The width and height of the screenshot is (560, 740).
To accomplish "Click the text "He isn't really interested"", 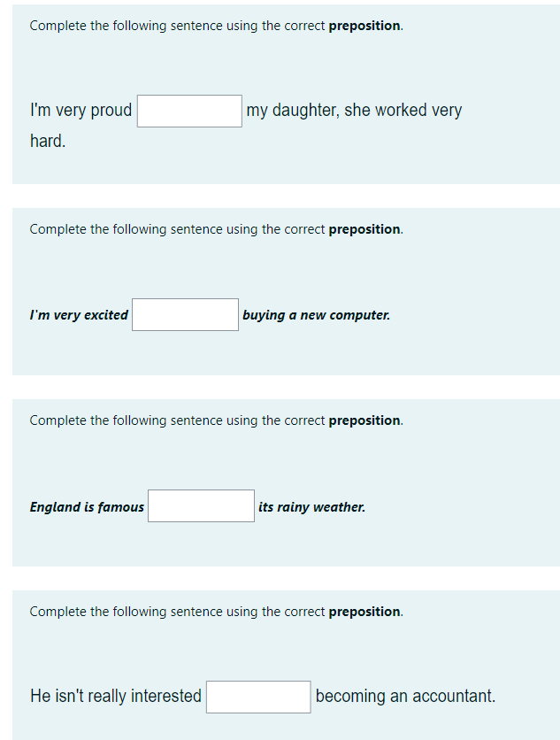I will 116,696.
